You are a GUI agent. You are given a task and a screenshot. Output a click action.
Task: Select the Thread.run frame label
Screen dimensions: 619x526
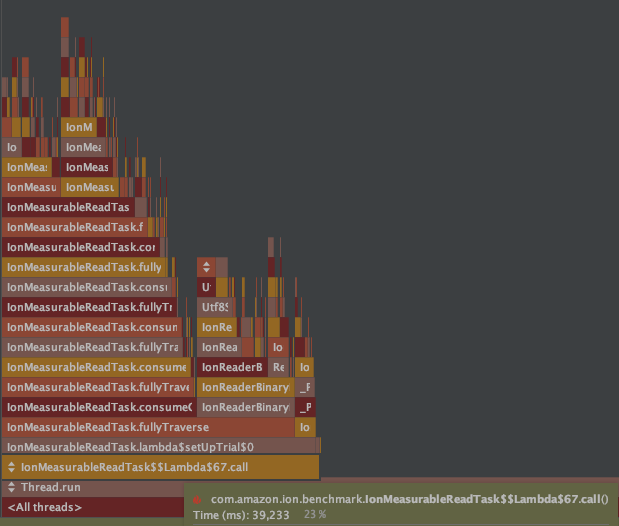[51, 487]
